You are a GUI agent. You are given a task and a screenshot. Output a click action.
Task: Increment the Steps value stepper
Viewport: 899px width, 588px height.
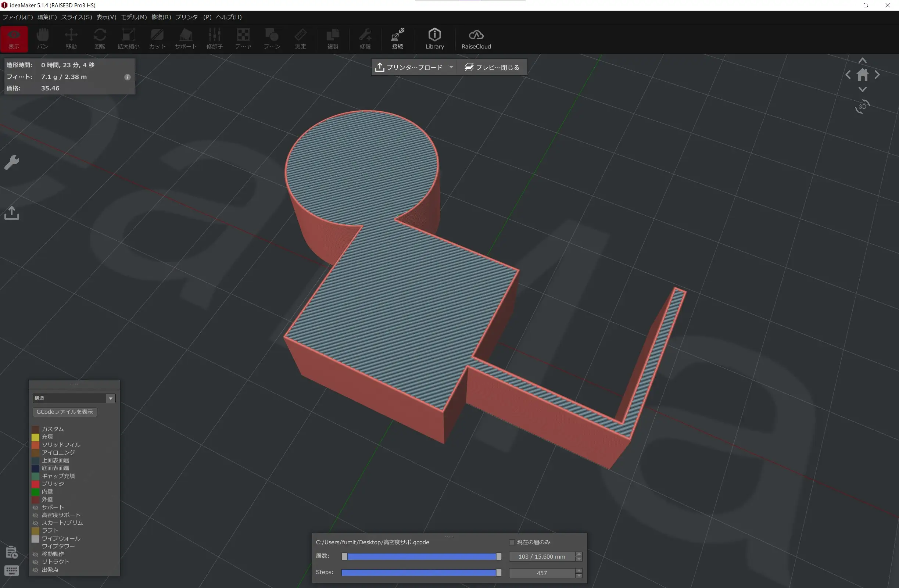(579, 571)
